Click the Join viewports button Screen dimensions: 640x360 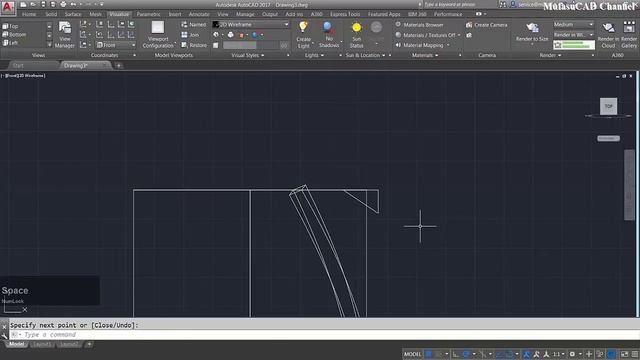(190, 35)
